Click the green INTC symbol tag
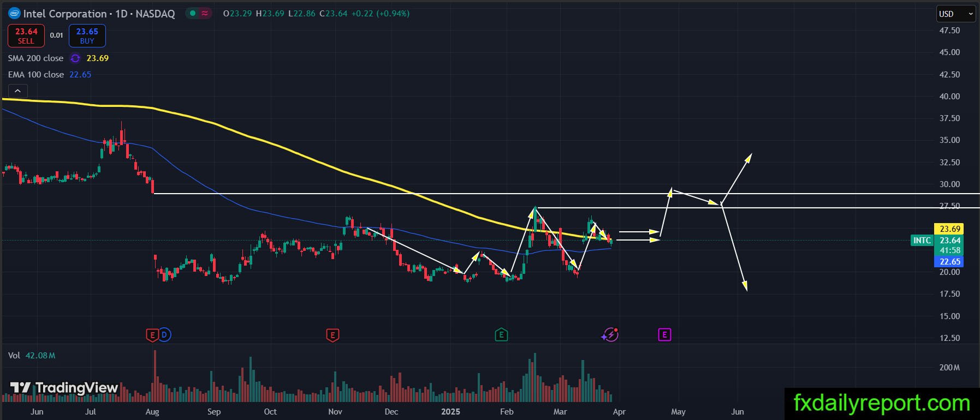Viewport: 980px width, 420px height. pyautogui.click(x=922, y=241)
